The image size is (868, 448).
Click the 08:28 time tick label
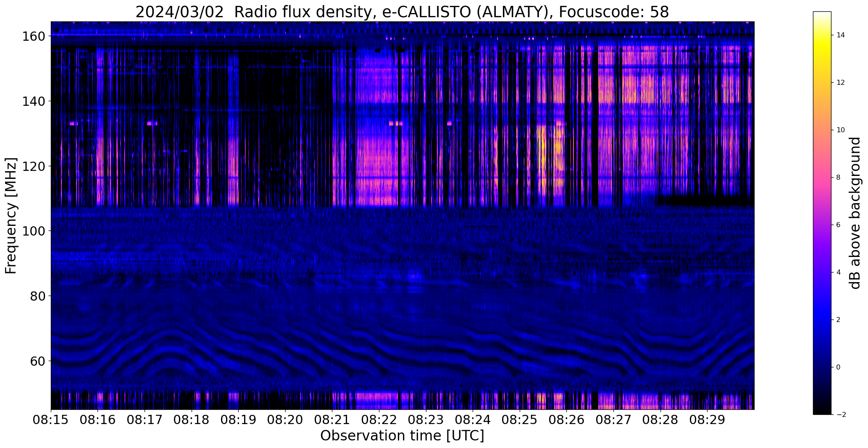point(660,420)
